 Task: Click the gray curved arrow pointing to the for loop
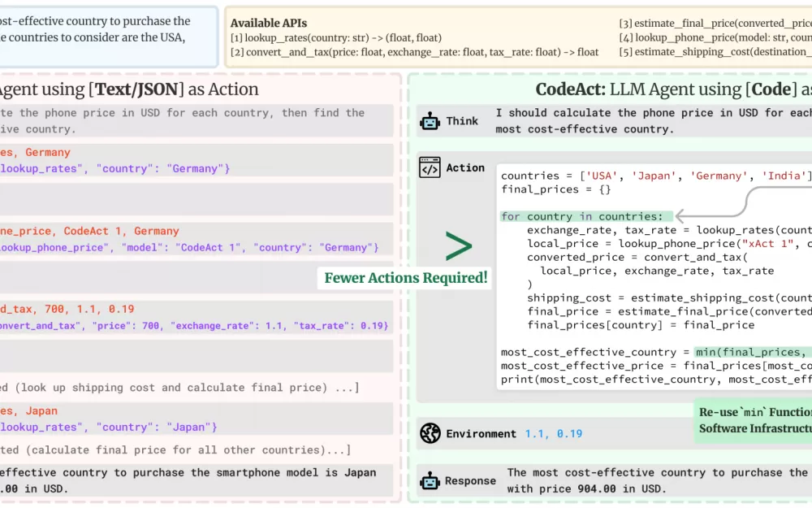(x=731, y=203)
